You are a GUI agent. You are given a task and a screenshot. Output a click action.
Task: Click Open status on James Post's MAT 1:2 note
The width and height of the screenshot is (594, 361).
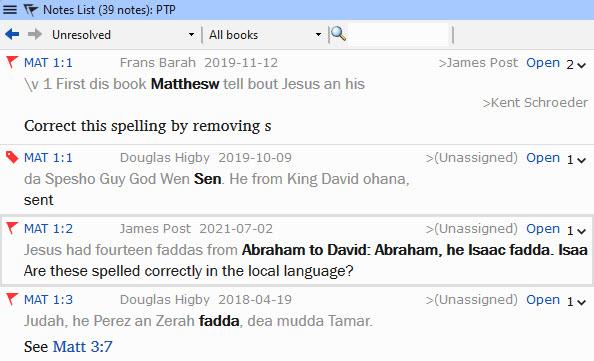click(x=543, y=228)
